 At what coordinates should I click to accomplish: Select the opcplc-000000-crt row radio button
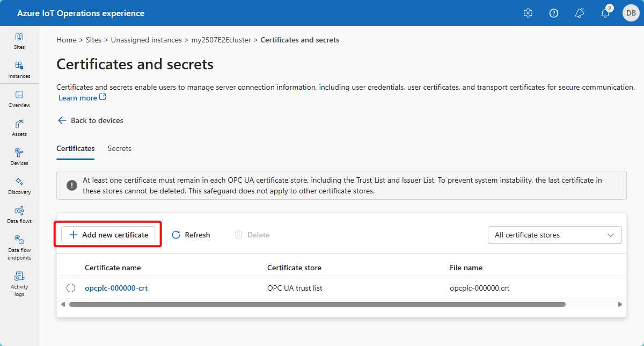tap(71, 288)
